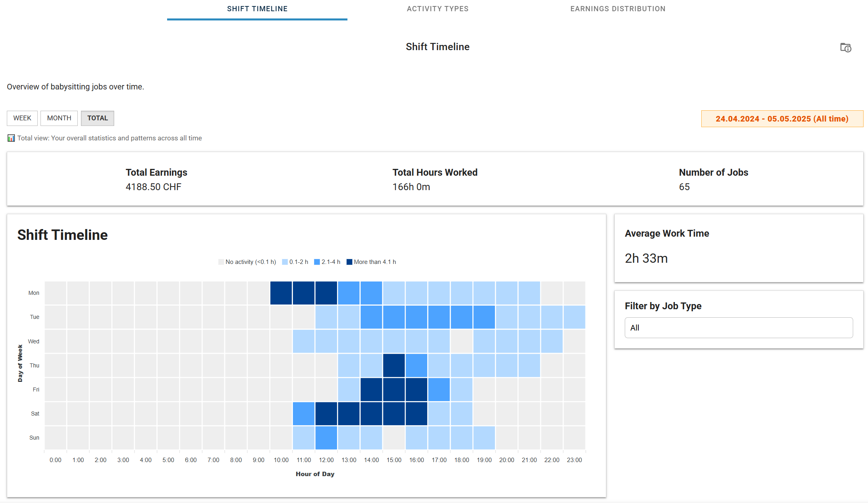Click the Friday 17:00 heatmap cell
This screenshot has width=868, height=503.
click(x=439, y=389)
